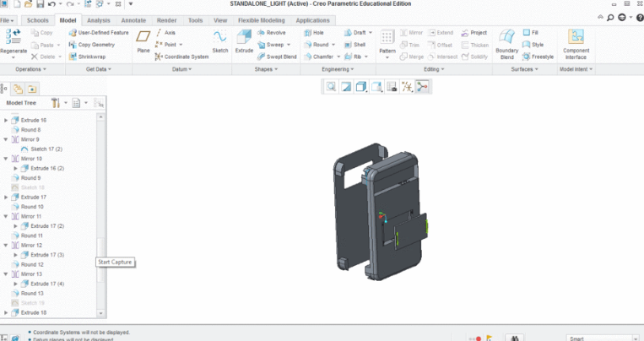
Task: Open the Get Data group dropdown
Action: [x=99, y=69]
